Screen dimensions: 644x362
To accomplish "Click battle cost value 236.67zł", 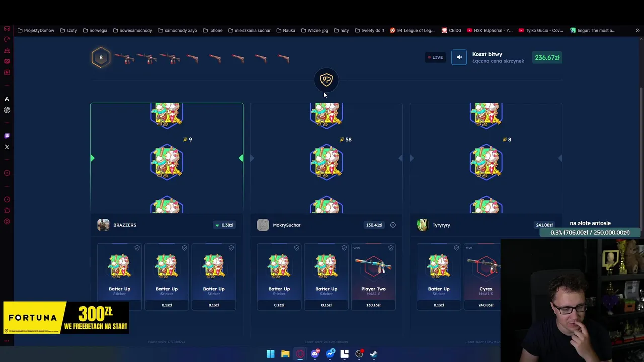I will [x=547, y=57].
